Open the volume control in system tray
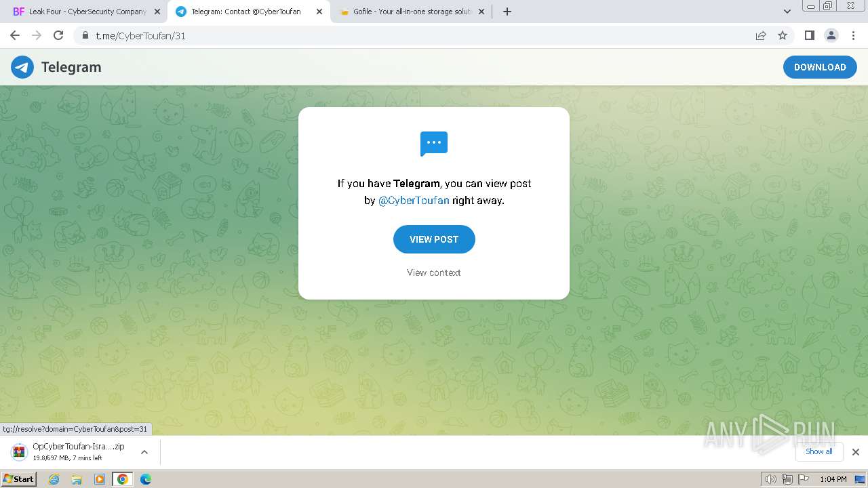Viewport: 868px width, 488px height. pos(770,479)
